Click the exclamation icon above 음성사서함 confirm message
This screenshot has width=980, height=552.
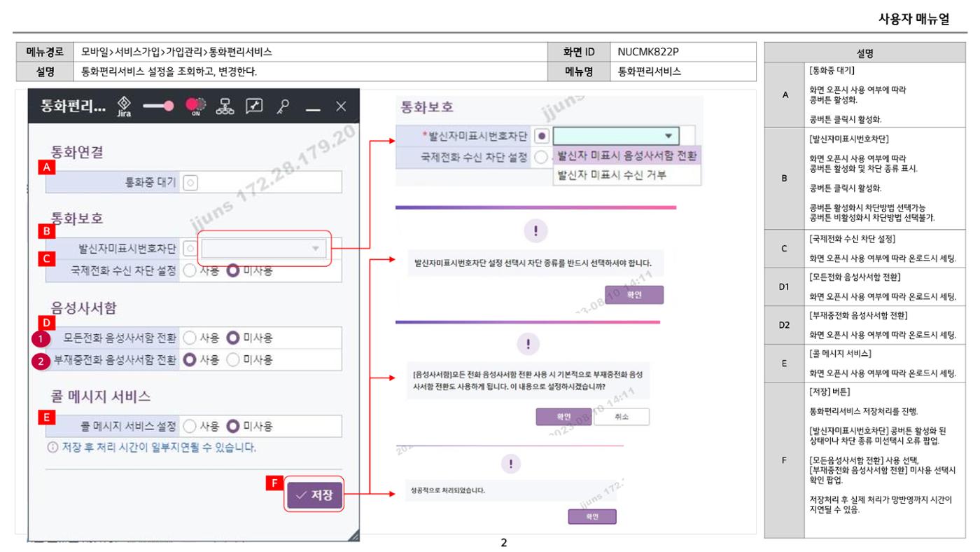click(528, 343)
